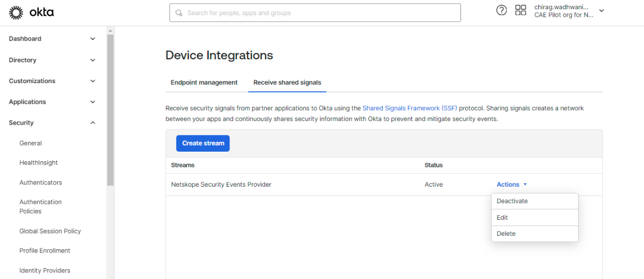Choose Delete from the Actions menu

coord(535,234)
